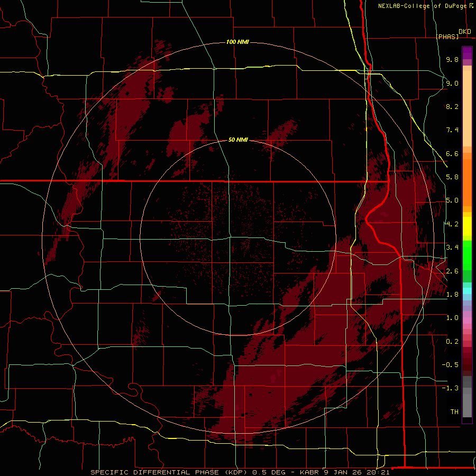Screen dimensions: 476x476
Task: Click the 0.2 legend value
Action: [452, 342]
